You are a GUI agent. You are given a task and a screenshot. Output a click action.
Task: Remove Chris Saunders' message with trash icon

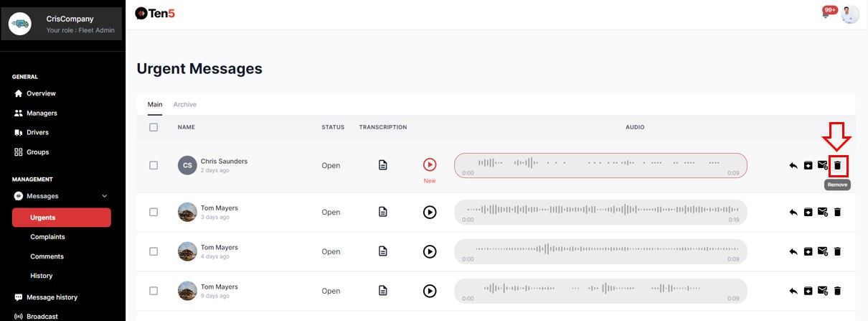(837, 165)
